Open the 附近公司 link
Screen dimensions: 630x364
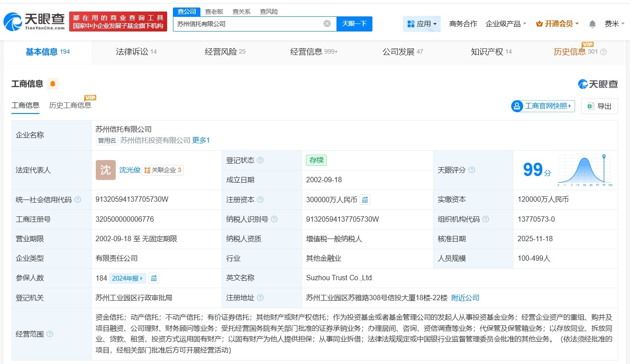465,297
